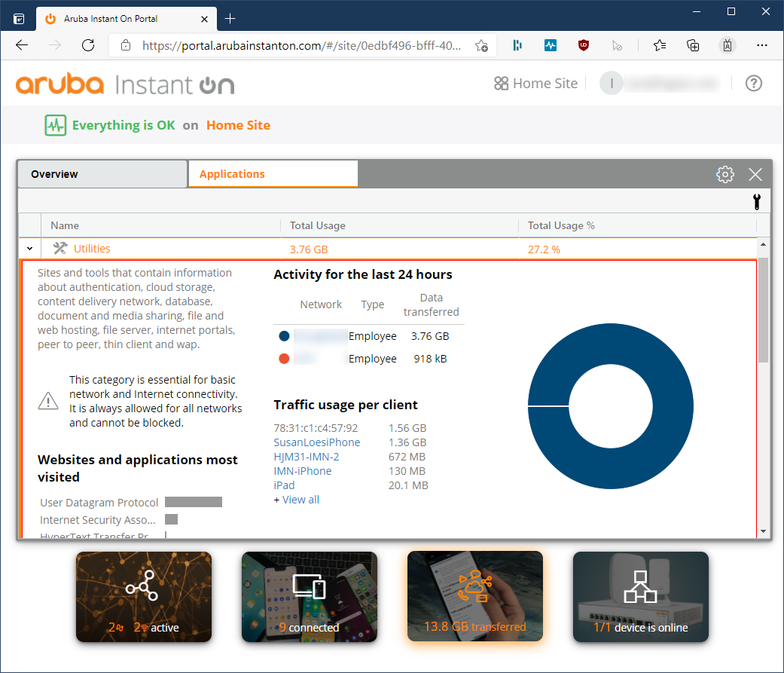Viewport: 784px width, 673px height.
Task: Open the uBlock Origin shield extension
Action: click(583, 45)
